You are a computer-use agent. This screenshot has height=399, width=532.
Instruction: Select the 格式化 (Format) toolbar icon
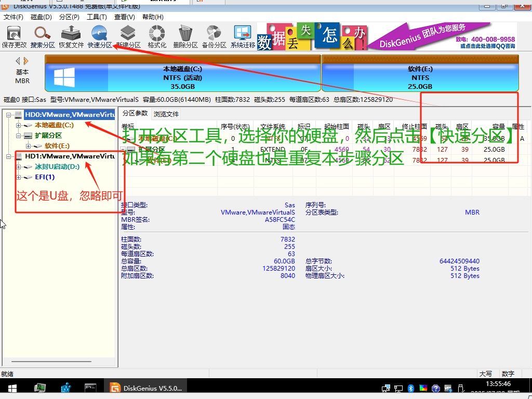coord(156,37)
